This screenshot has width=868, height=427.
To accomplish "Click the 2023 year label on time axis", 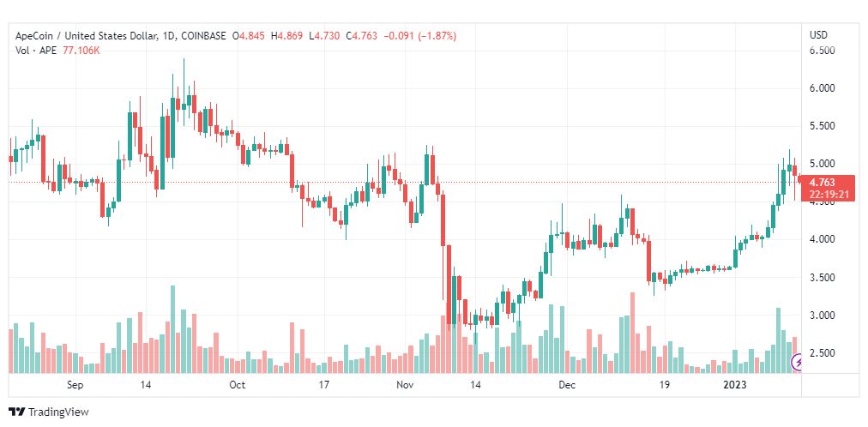I will click(x=737, y=385).
